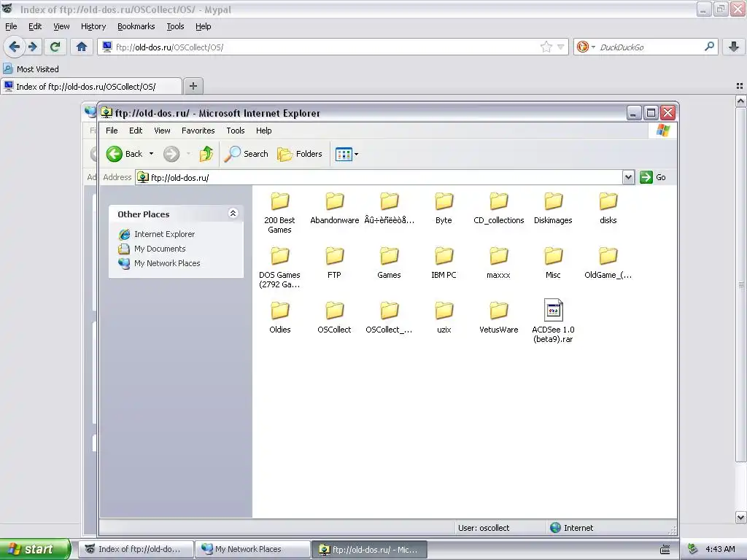Screen dimensions: 747x560
Task: Open Explorer's View menu
Action: (x=162, y=131)
